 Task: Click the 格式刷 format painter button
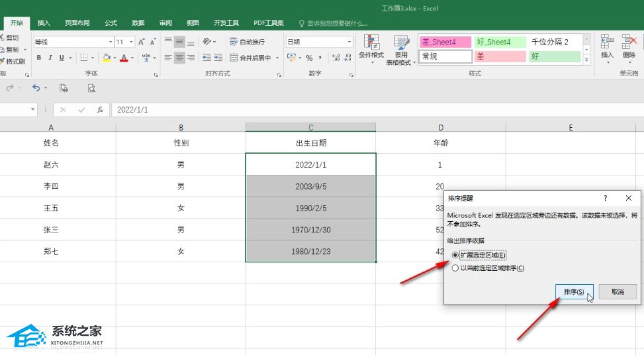(x=13, y=61)
